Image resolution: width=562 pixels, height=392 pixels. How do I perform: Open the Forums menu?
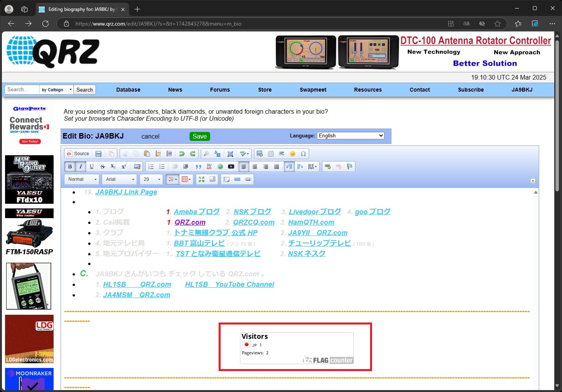(x=220, y=90)
